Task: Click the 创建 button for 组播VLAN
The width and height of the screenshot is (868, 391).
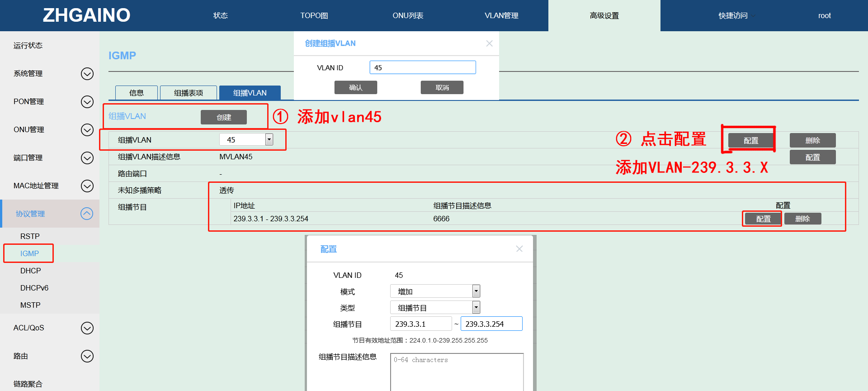Action: [x=224, y=117]
